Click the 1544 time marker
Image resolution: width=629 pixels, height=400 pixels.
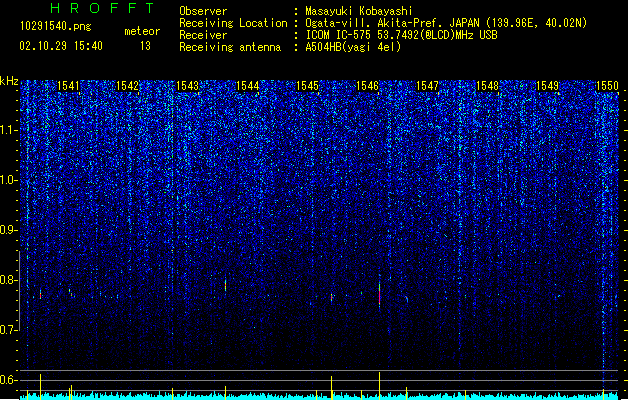click(x=248, y=85)
